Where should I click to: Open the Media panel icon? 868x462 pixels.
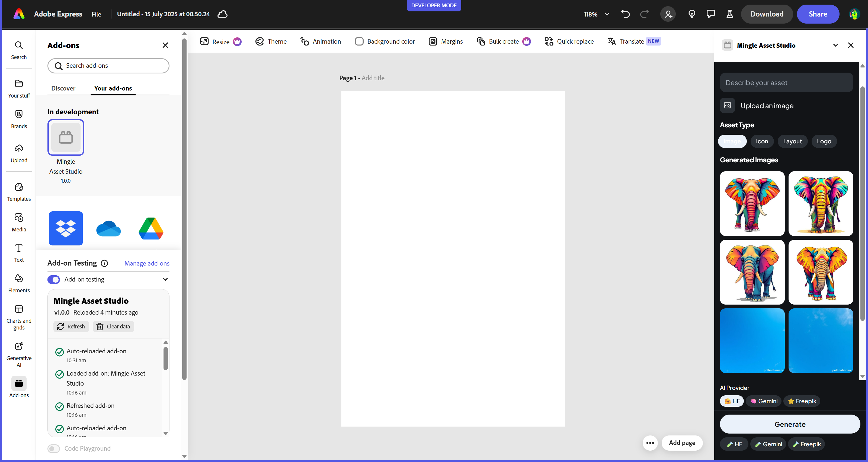click(x=19, y=222)
